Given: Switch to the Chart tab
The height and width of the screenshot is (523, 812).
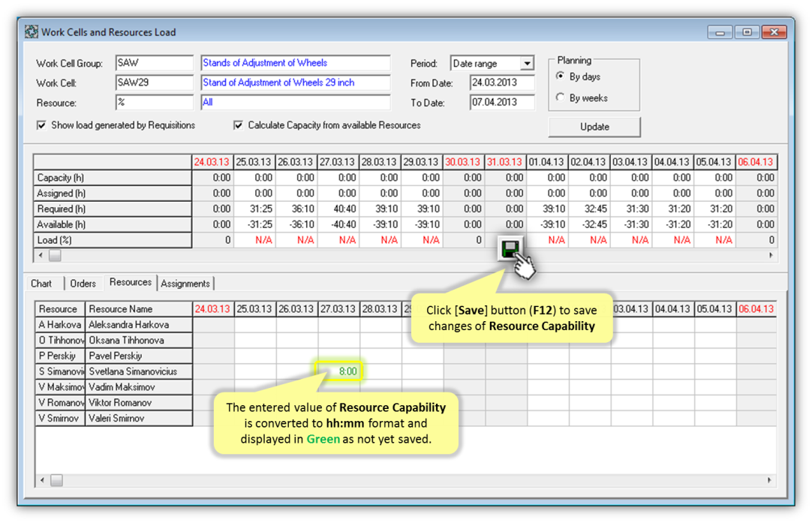Looking at the screenshot, I should coord(41,283).
